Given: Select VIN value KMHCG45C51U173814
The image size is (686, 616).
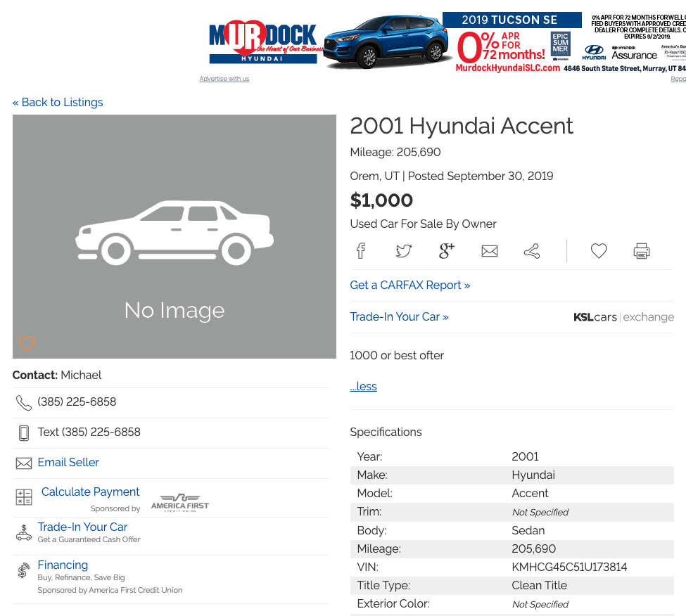Looking at the screenshot, I should click(x=569, y=567).
